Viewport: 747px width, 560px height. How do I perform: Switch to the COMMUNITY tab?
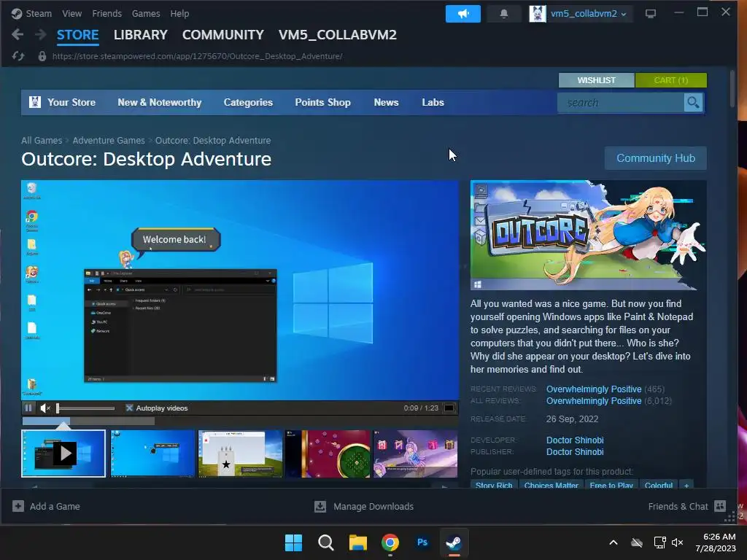point(223,35)
